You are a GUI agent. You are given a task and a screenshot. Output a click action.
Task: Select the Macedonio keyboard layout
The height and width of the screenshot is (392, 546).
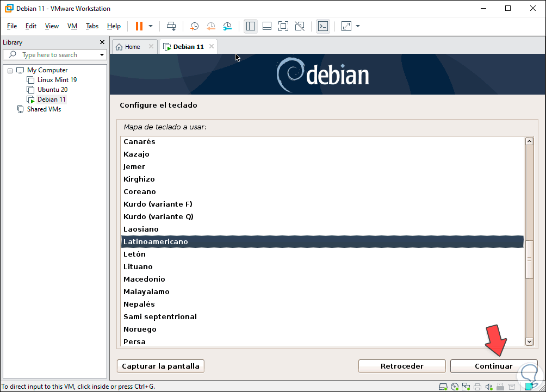point(322,279)
